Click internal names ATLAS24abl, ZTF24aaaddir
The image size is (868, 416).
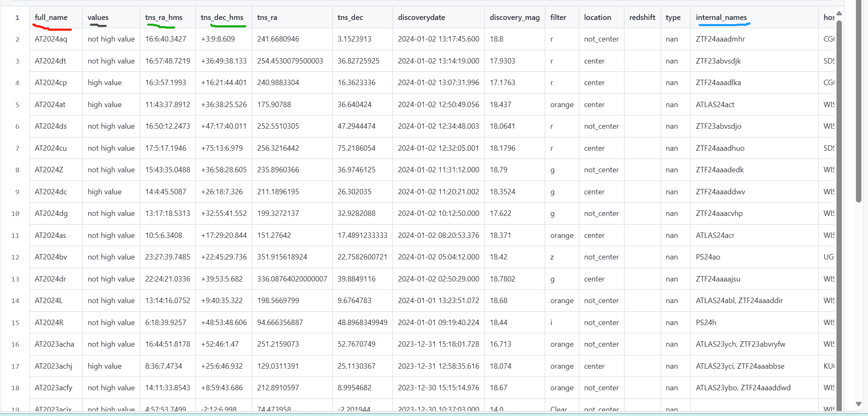coord(739,301)
